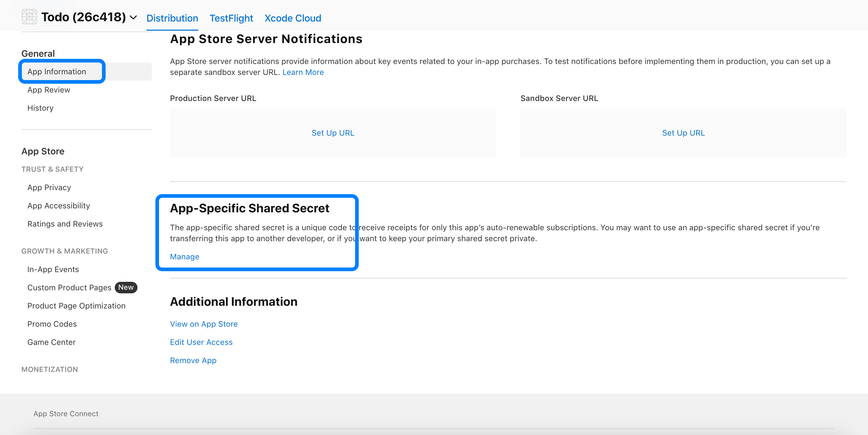868x435 pixels.
Task: Expand the Todo (26c418) app dropdown chevron
Action: tap(134, 18)
